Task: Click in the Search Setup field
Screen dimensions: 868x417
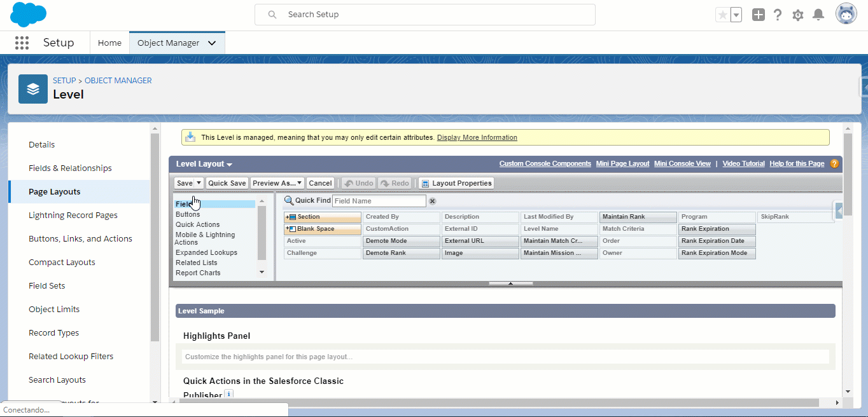Action: click(x=425, y=15)
